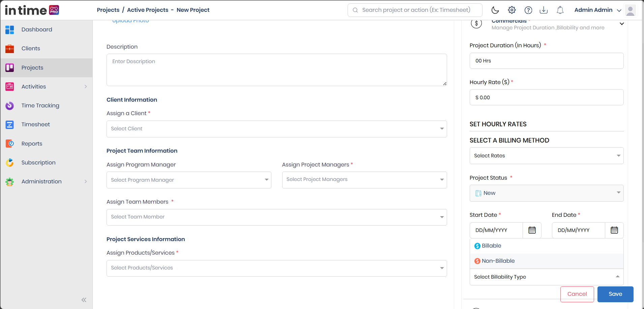Click the Reports sidebar icon
The width and height of the screenshot is (644, 309).
[x=10, y=144]
